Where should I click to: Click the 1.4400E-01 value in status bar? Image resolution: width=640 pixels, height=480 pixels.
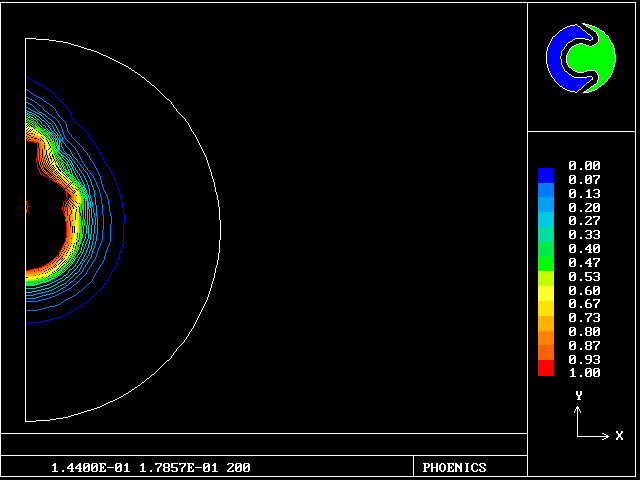coord(90,467)
